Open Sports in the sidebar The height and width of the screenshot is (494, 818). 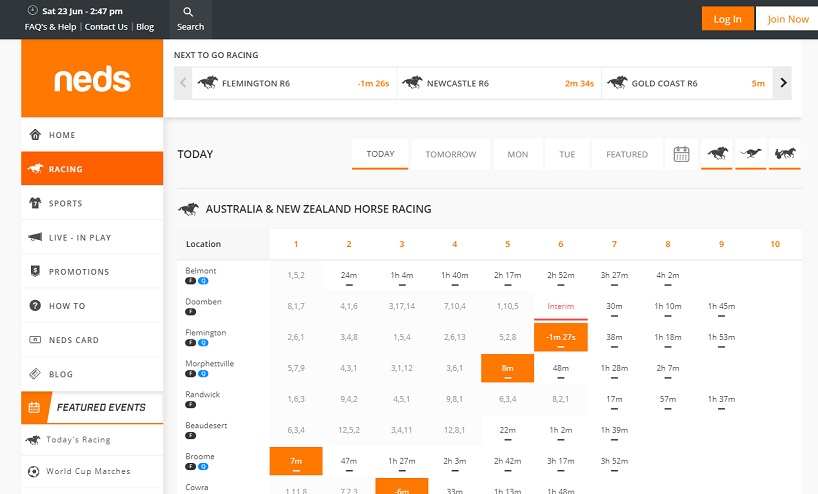65,203
